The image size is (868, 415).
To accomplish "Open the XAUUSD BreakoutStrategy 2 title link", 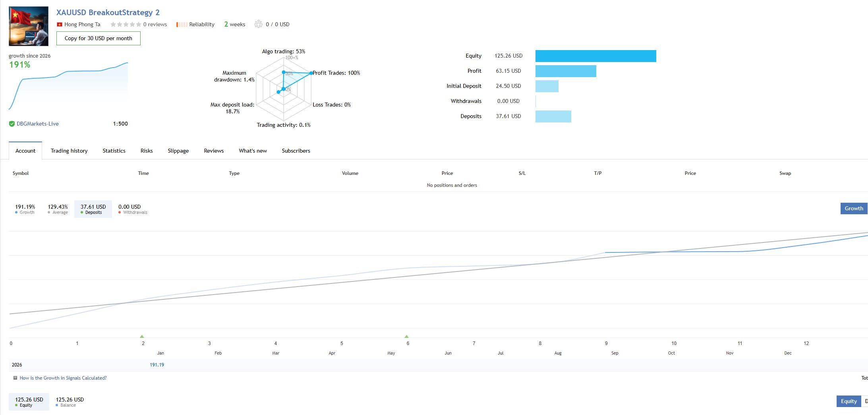I will tap(108, 12).
